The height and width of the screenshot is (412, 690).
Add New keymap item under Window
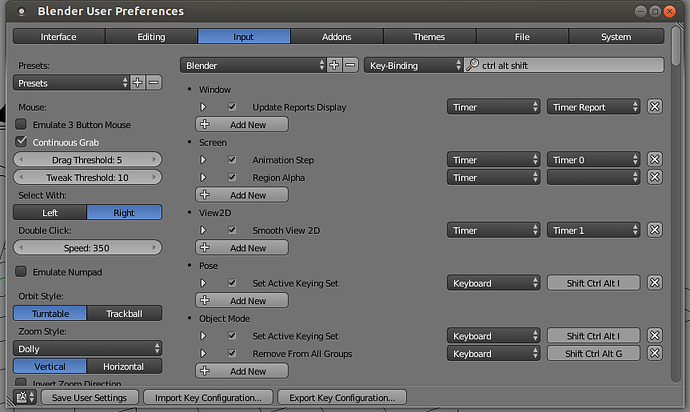pos(242,124)
